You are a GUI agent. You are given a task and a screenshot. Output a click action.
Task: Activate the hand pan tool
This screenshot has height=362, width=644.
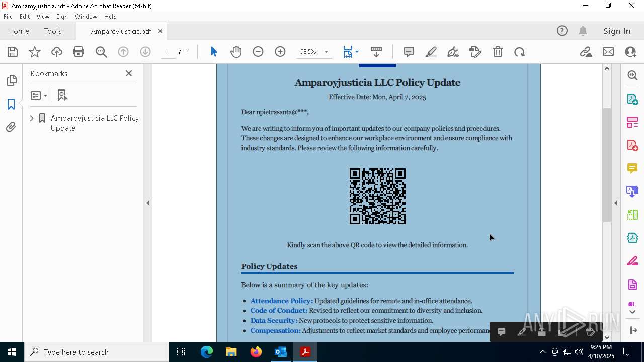tap(236, 52)
